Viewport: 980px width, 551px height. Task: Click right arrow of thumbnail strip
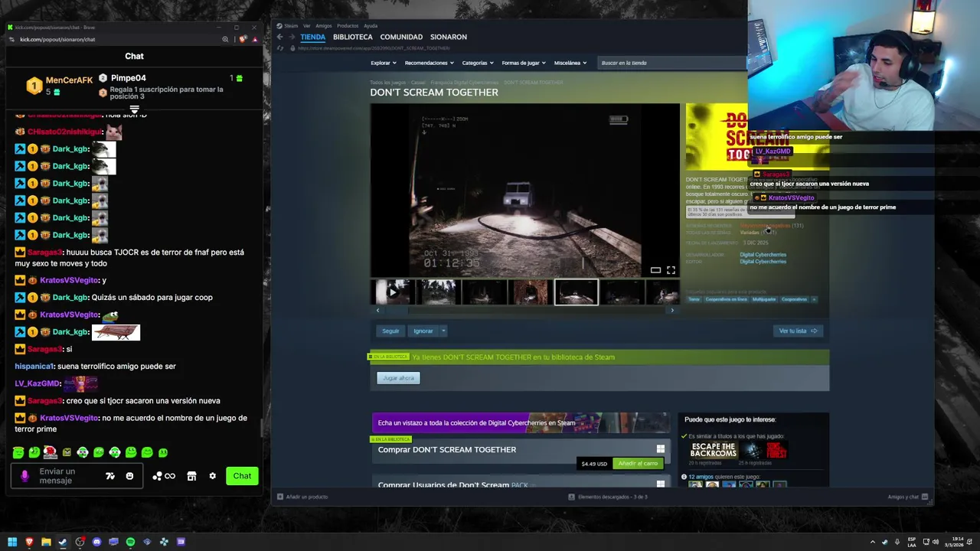tap(672, 310)
